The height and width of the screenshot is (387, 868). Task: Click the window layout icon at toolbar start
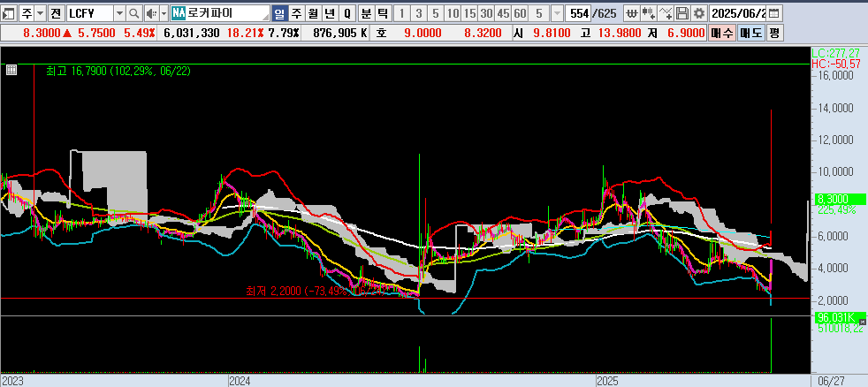click(x=9, y=12)
